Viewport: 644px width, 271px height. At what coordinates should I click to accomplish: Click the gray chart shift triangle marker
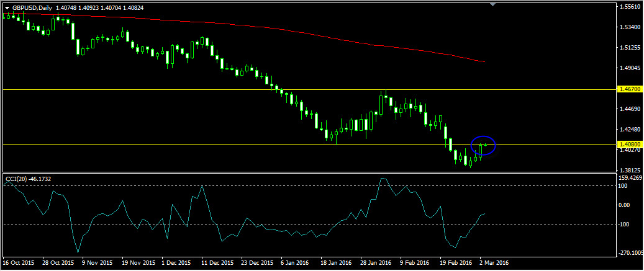pos(493,5)
